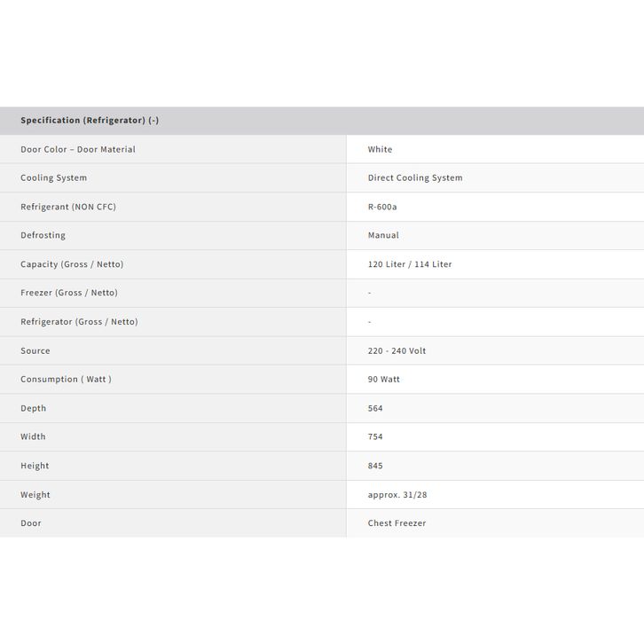Viewport: 644px width, 644px height.
Task: Click the Height value 845
Action: (375, 466)
